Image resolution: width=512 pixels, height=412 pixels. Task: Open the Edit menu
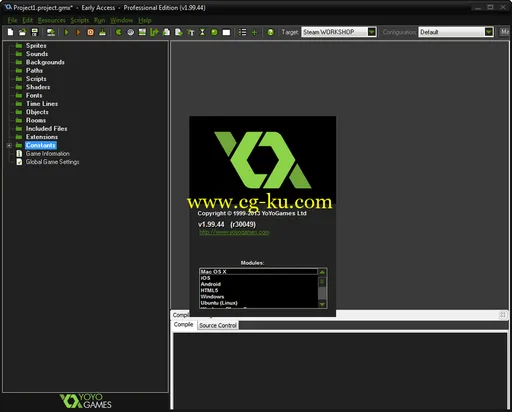point(27,20)
